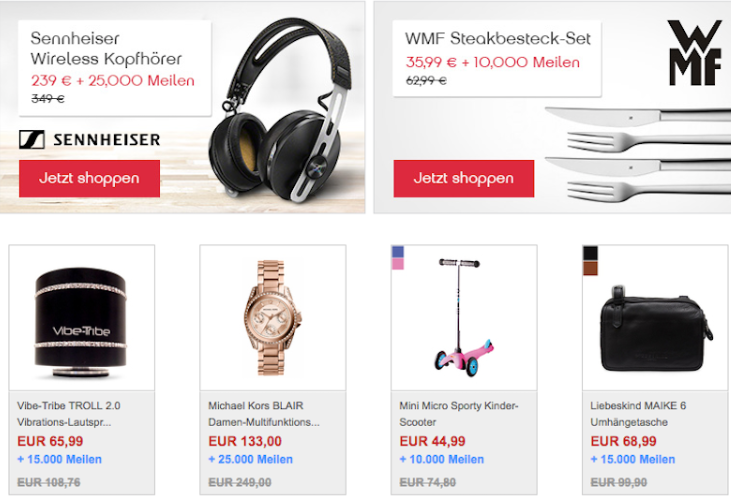Screen dimensions: 731x497
Task: Click Sennheiser Wireless Kopfhörer headline
Action: (x=106, y=48)
